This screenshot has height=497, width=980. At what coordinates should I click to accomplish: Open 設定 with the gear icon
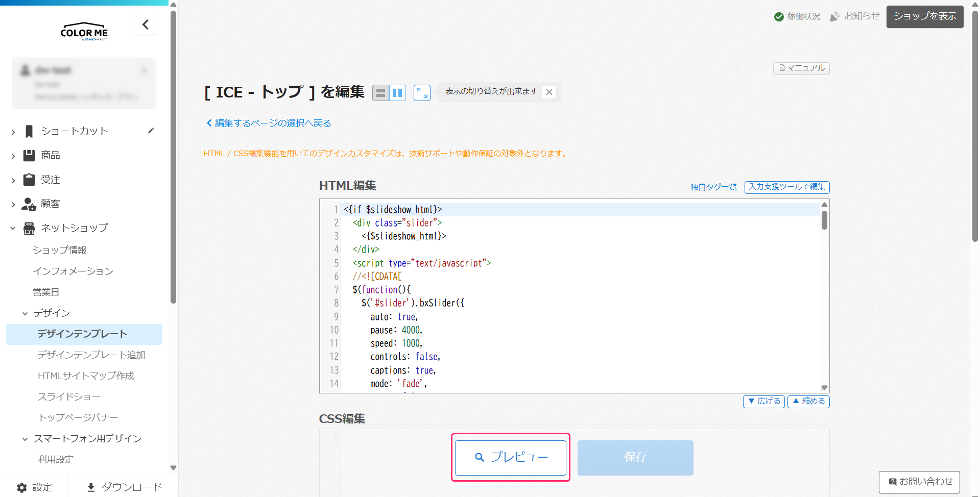click(35, 487)
